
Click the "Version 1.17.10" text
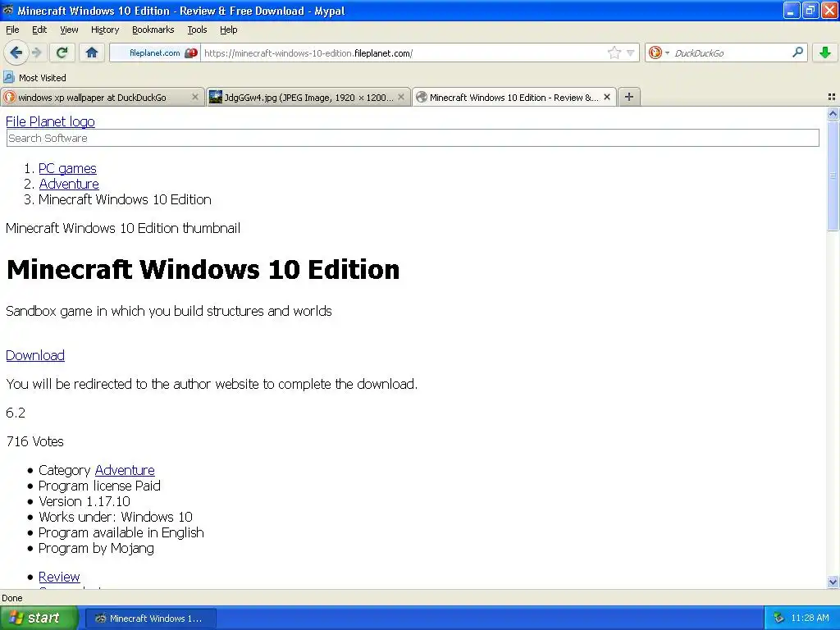(84, 501)
